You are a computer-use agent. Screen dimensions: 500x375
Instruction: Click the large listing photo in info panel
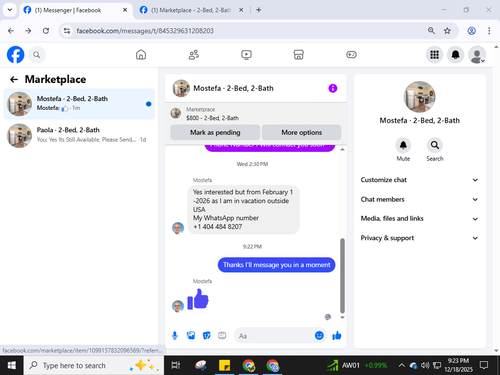[x=419, y=97]
